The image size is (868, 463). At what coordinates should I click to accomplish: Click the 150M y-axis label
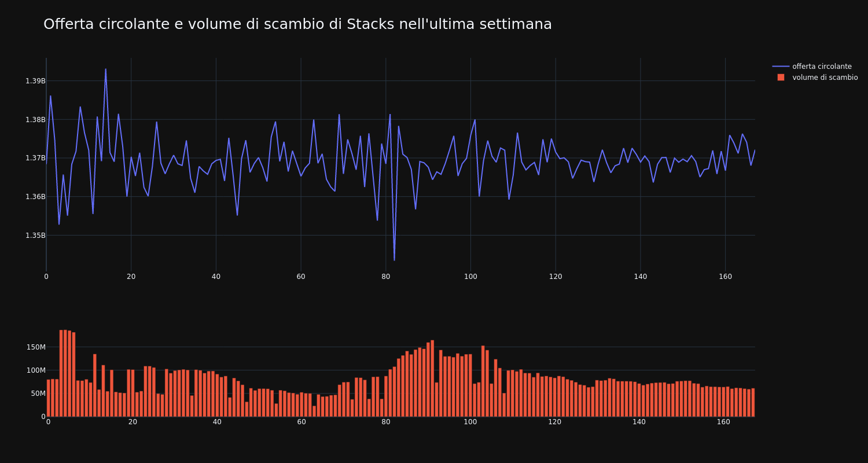35,347
